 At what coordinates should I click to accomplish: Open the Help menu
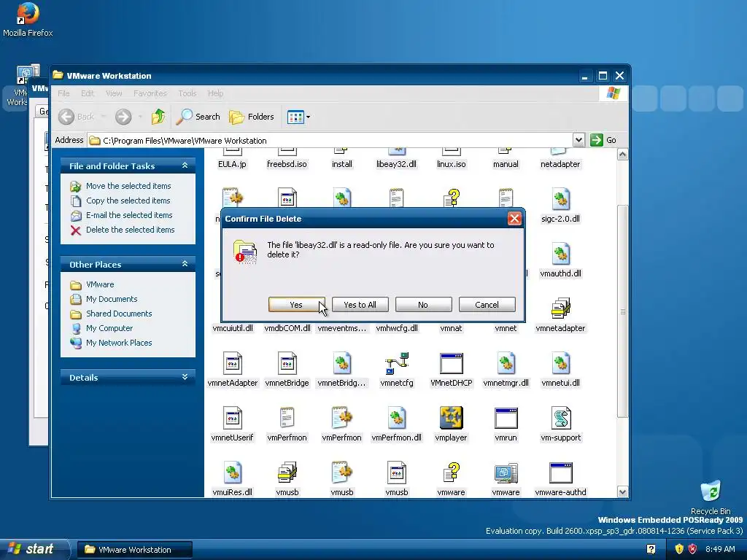pos(215,93)
